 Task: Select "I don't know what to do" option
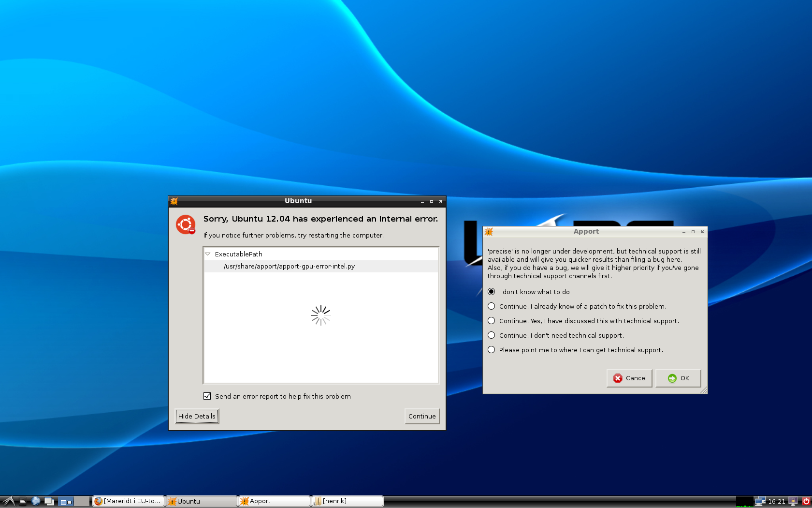coord(529,292)
